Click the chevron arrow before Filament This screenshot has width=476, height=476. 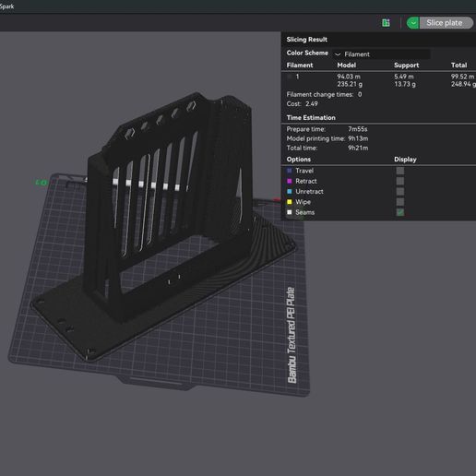[338, 54]
